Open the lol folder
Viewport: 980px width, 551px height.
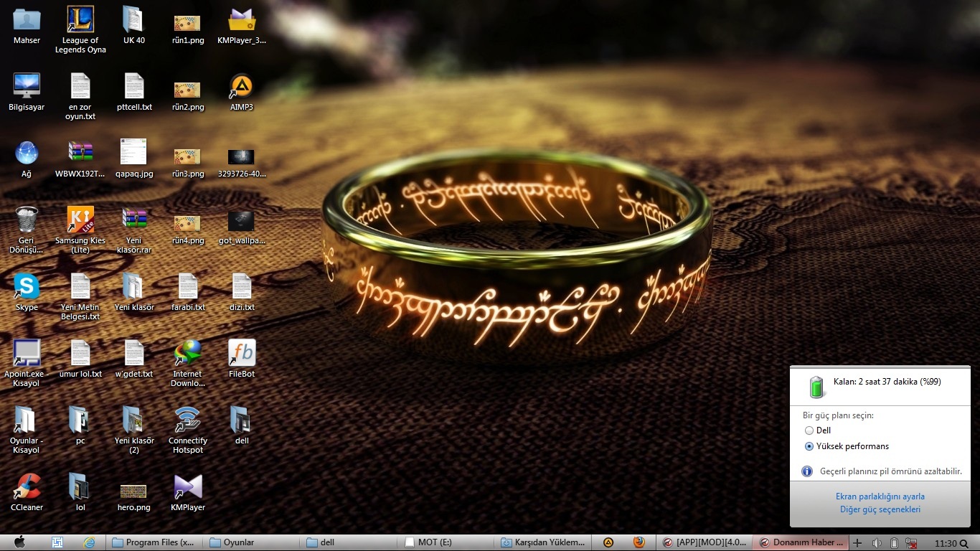[x=80, y=493]
